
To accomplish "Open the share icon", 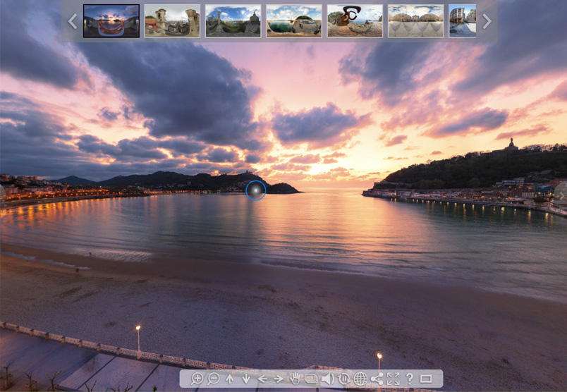I will click(377, 379).
